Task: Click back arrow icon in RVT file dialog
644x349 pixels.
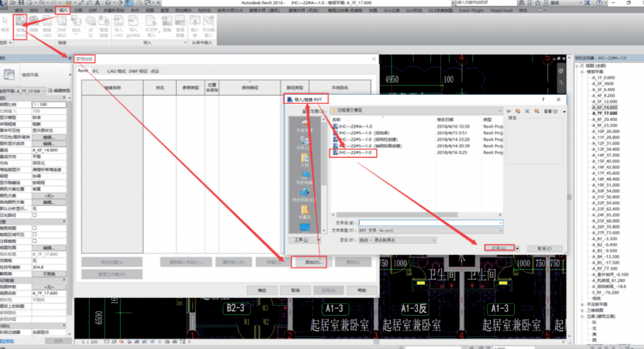Action: click(508, 111)
